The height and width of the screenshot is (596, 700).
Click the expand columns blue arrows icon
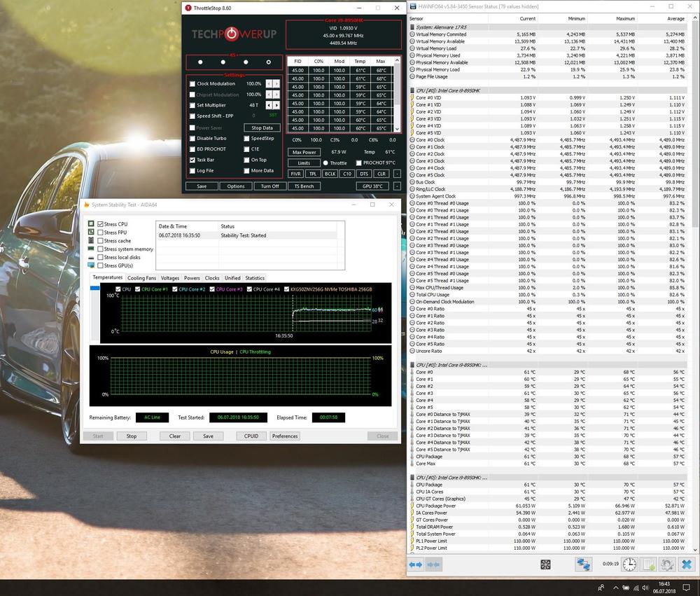click(415, 564)
